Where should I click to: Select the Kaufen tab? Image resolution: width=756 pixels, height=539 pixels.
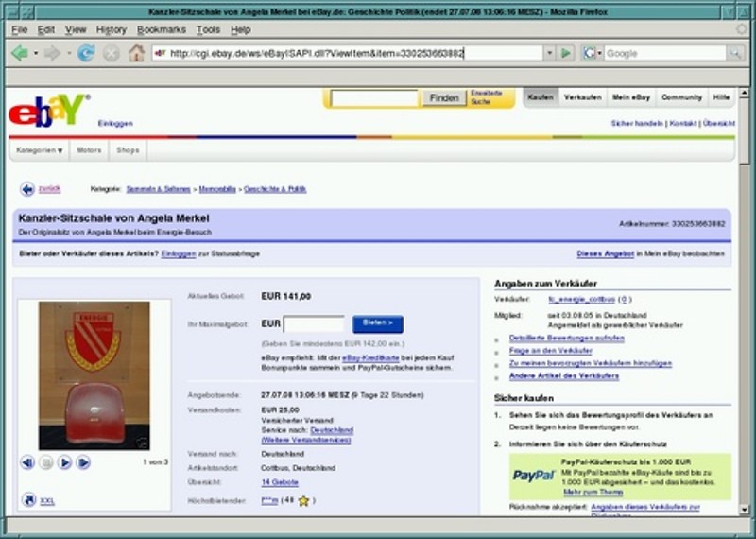[540, 97]
